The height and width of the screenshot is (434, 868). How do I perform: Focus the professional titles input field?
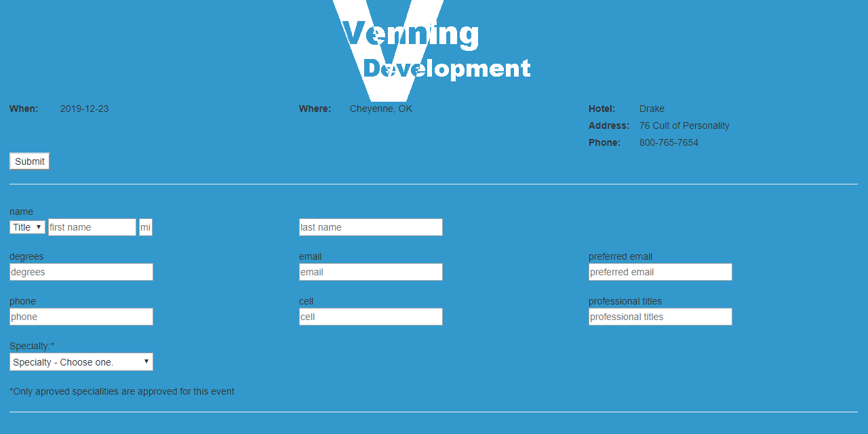[660, 317]
